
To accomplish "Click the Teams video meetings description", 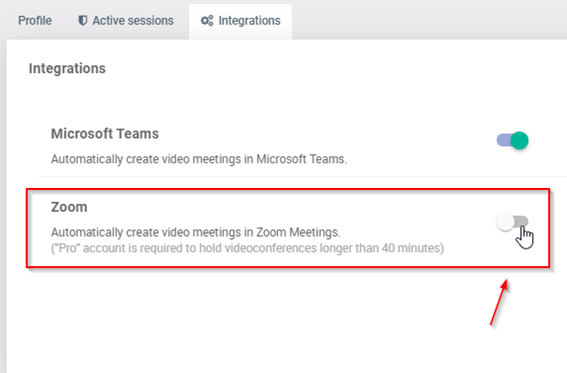I will (199, 159).
